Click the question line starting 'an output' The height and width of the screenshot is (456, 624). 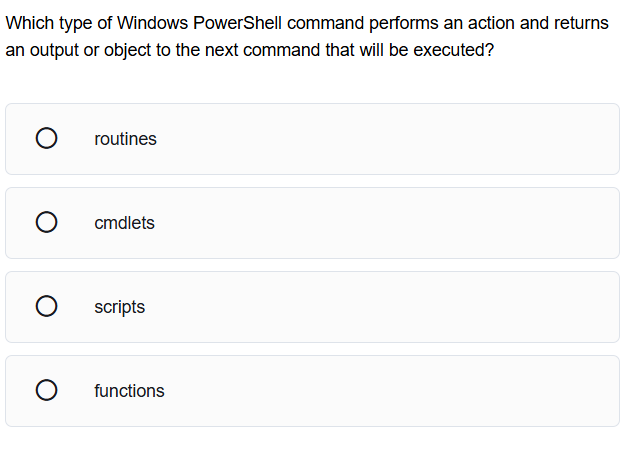click(249, 49)
